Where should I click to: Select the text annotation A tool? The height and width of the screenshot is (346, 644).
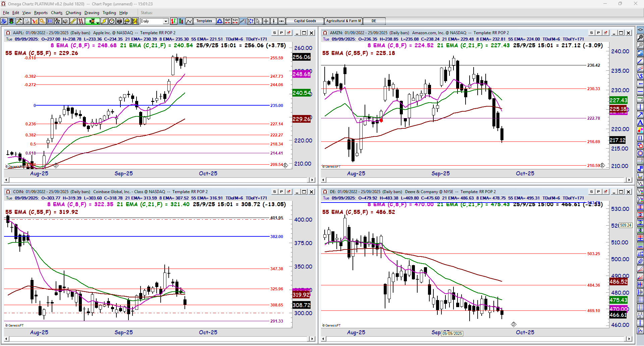(x=640, y=122)
